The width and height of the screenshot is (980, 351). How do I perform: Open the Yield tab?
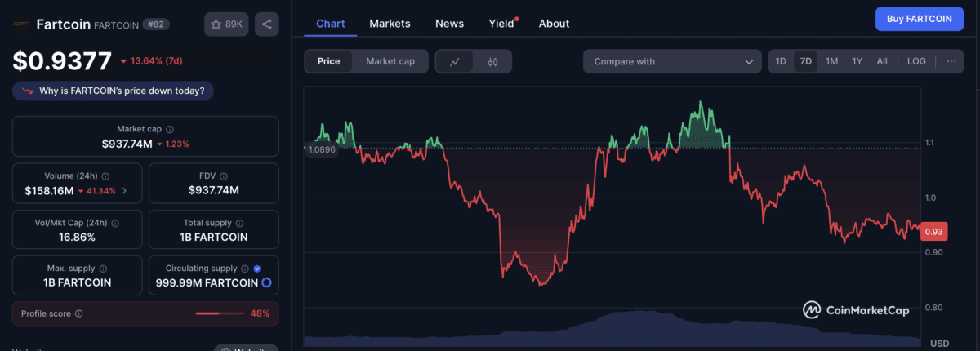tap(502, 24)
